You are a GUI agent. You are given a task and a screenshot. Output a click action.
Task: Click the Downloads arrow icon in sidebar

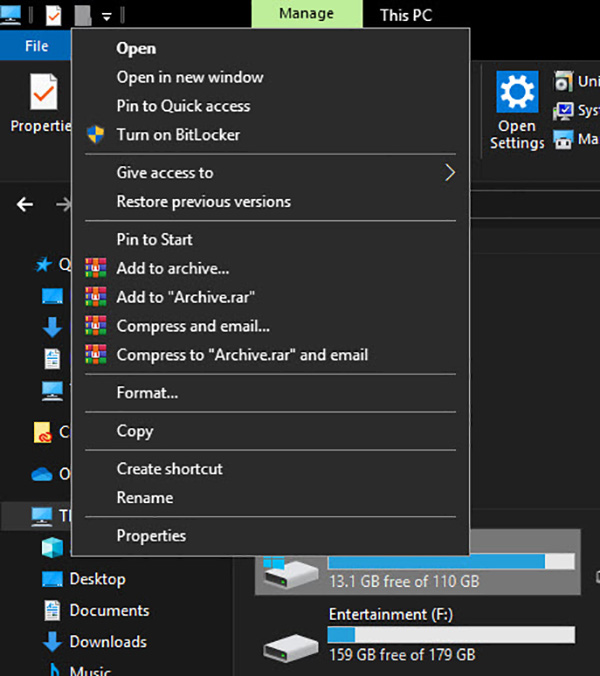[52, 641]
